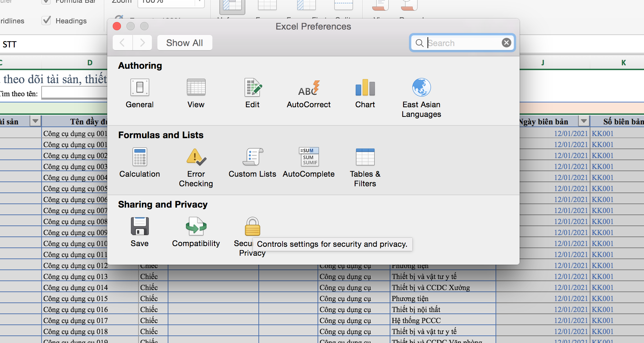Select cell 'Hệ thống PCCC'
The width and height of the screenshot is (644, 343).
(443, 320)
